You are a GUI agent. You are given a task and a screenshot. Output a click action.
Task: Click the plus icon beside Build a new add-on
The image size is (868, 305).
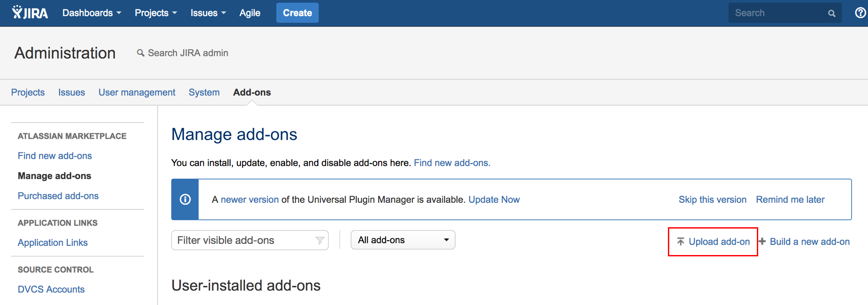click(x=763, y=242)
